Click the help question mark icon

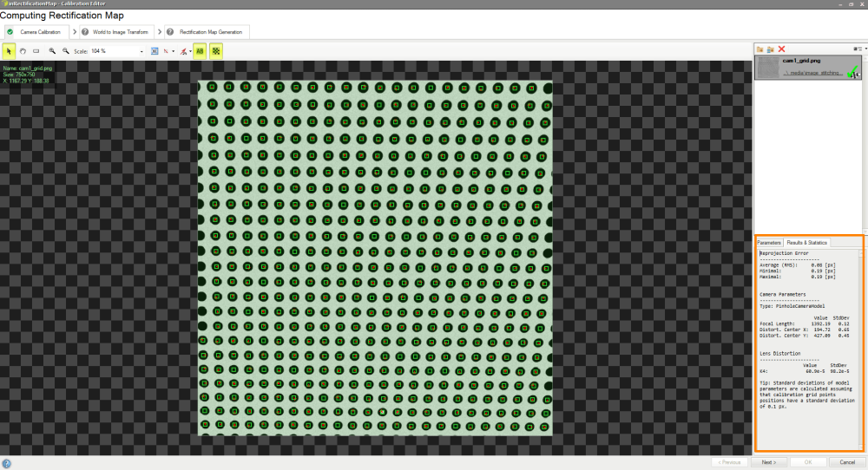point(7,463)
